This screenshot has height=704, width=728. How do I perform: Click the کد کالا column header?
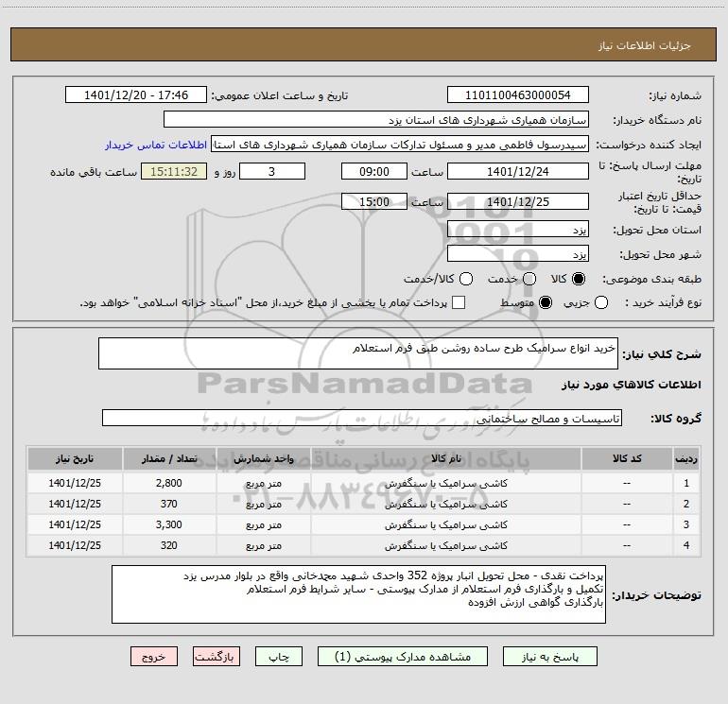627,459
